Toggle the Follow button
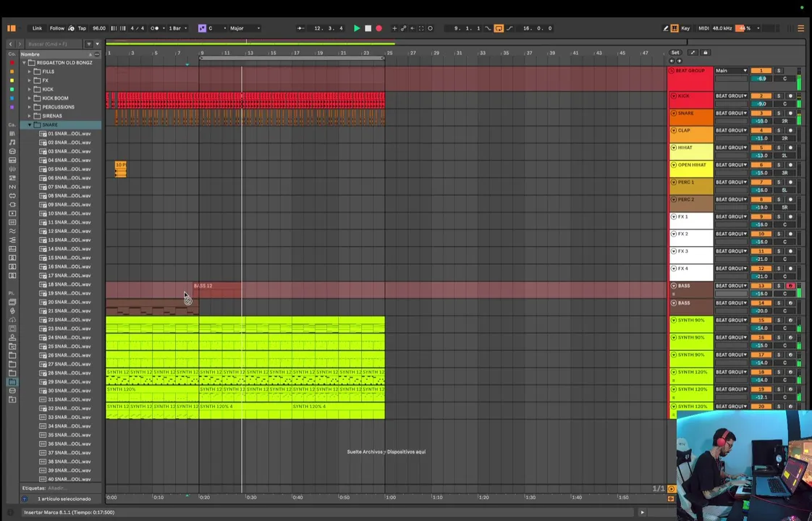Viewport: 812px width, 521px height. coord(57,28)
